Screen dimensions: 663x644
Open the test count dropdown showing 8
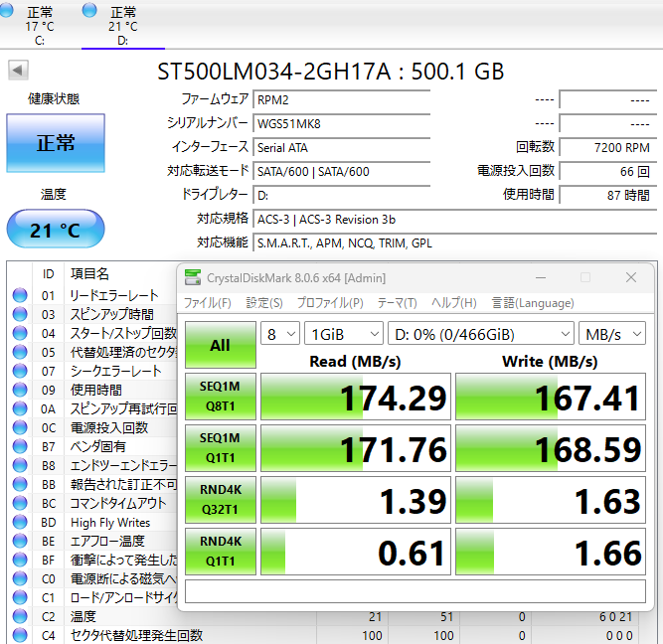[x=279, y=334]
